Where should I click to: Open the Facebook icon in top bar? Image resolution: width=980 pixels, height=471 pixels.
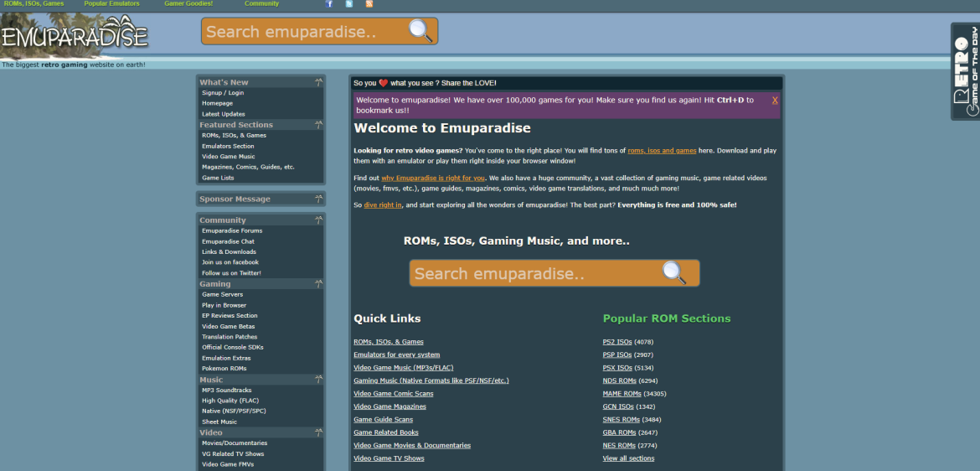329,3
